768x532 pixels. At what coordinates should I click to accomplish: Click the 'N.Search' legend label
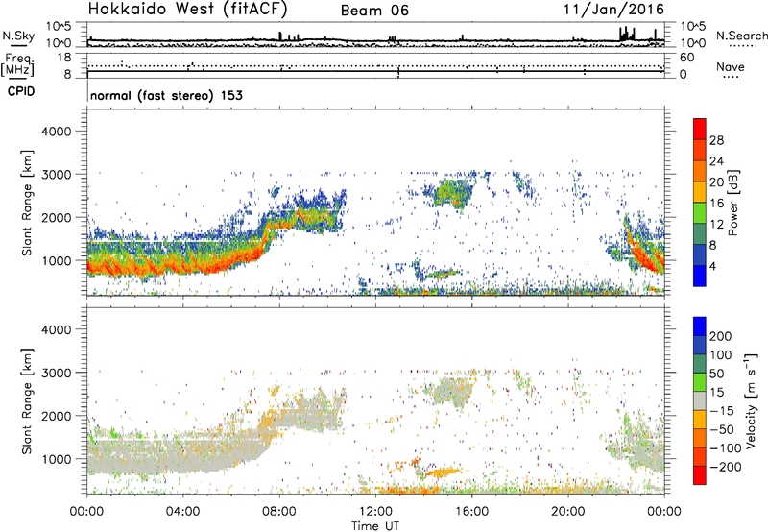741,36
